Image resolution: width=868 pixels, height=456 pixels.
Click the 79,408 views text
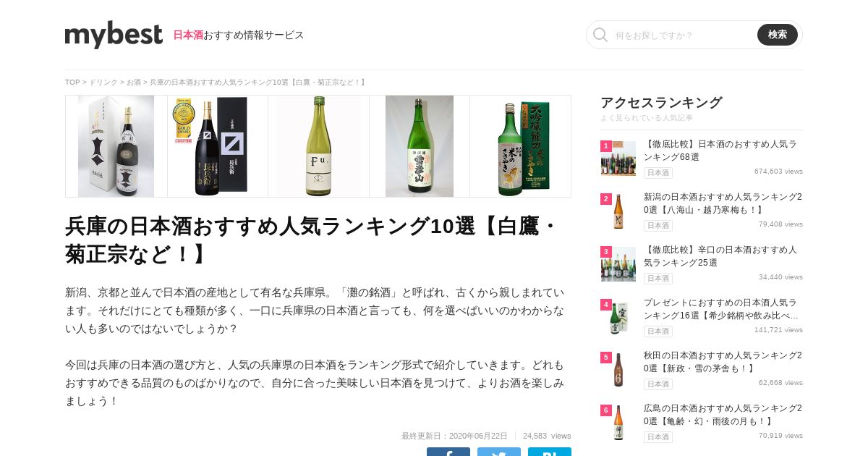click(x=780, y=224)
